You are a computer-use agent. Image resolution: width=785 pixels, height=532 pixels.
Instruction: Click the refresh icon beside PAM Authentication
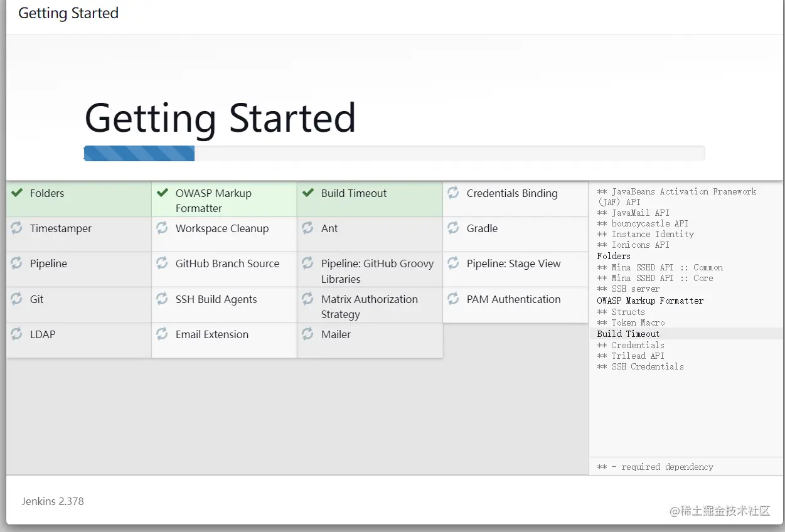click(453, 299)
